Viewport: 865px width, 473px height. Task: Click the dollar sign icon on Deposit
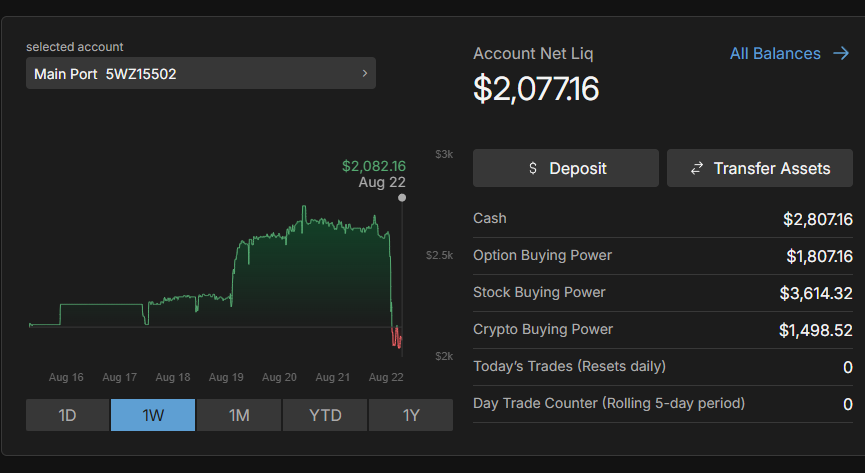tap(533, 169)
